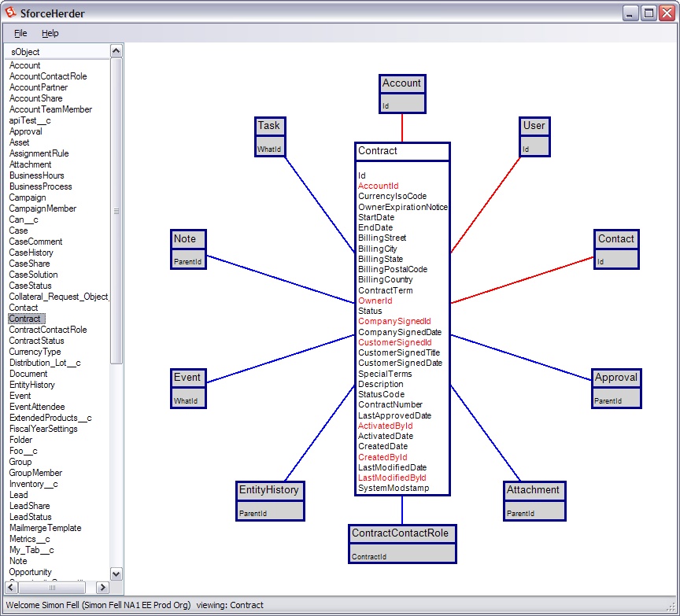Select Opportunity in the sObject list
The image size is (680, 616).
pyautogui.click(x=31, y=572)
